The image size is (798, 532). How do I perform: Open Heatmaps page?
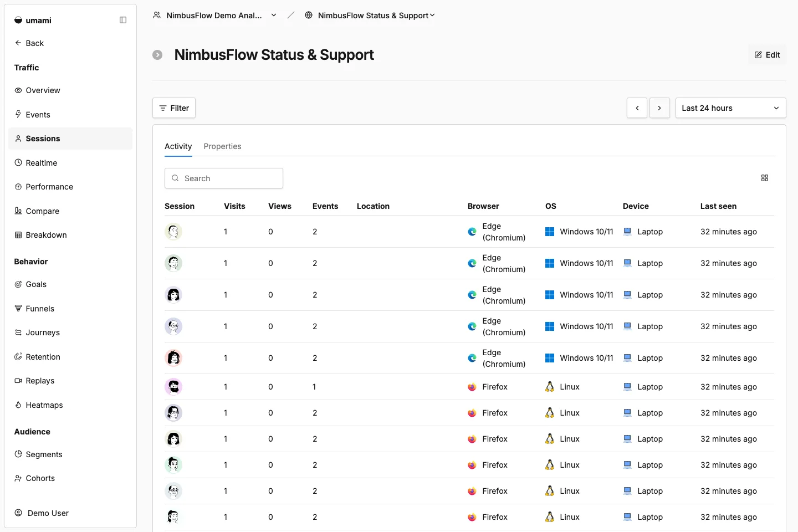tap(70, 405)
